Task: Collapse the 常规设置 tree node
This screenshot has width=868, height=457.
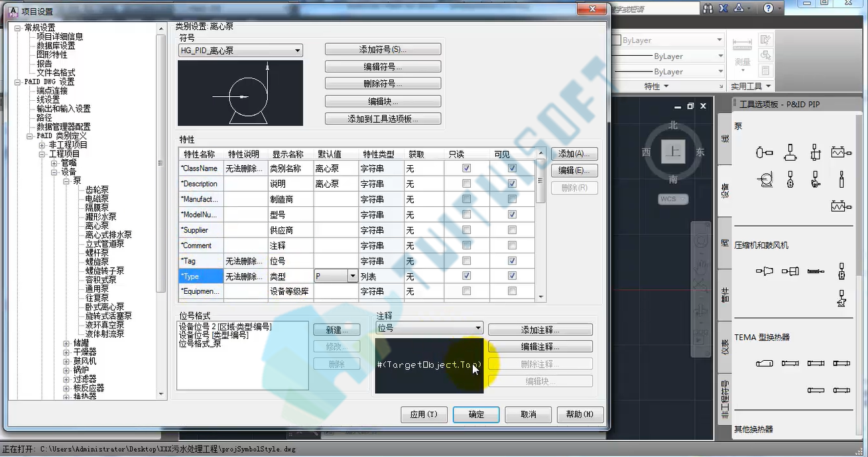Action: (18, 28)
